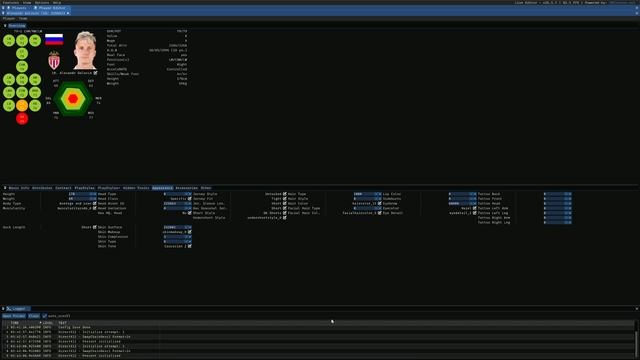Click the Height value field
640x360 pixels.
click(82, 194)
